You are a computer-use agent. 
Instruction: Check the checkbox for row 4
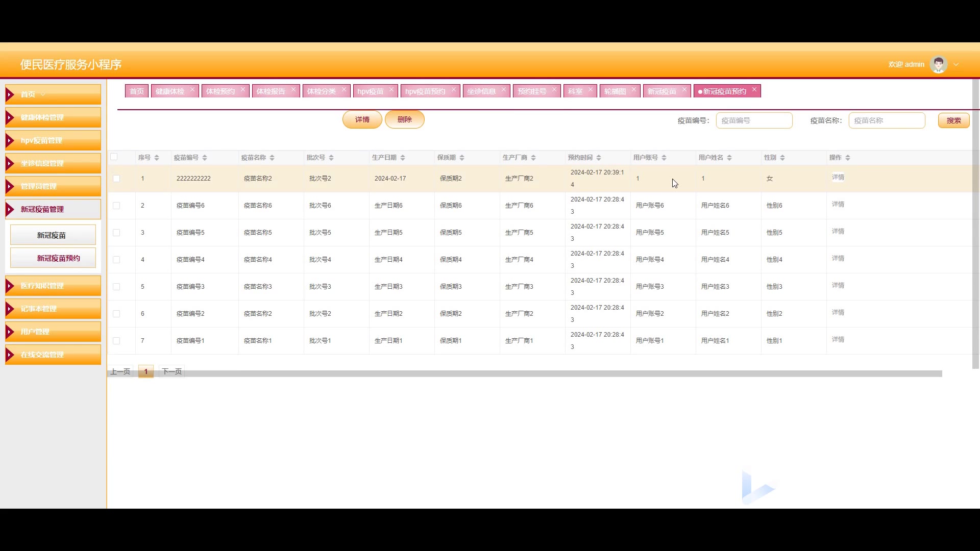click(116, 260)
